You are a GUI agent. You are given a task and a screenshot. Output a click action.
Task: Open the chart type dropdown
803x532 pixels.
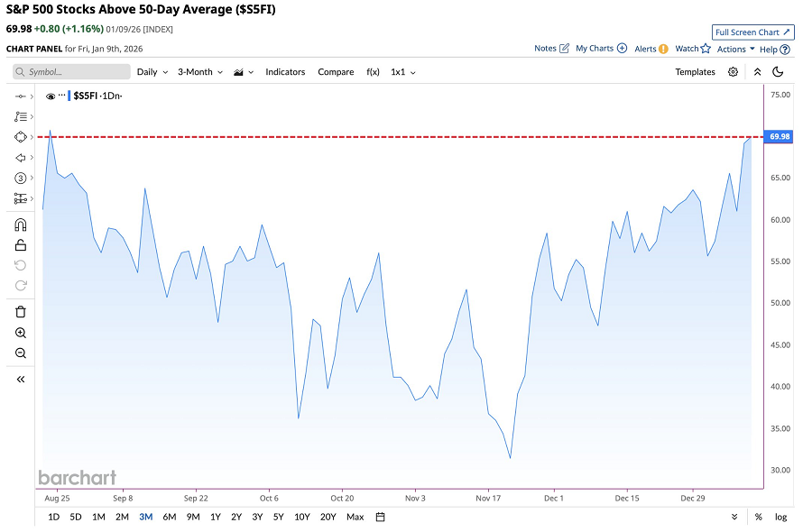pos(244,72)
